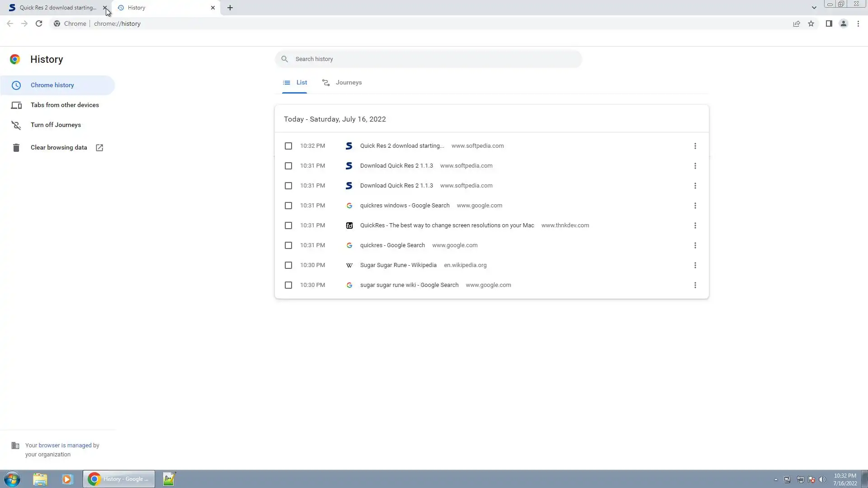Click the Clear browsing data trash icon

pos(16,148)
